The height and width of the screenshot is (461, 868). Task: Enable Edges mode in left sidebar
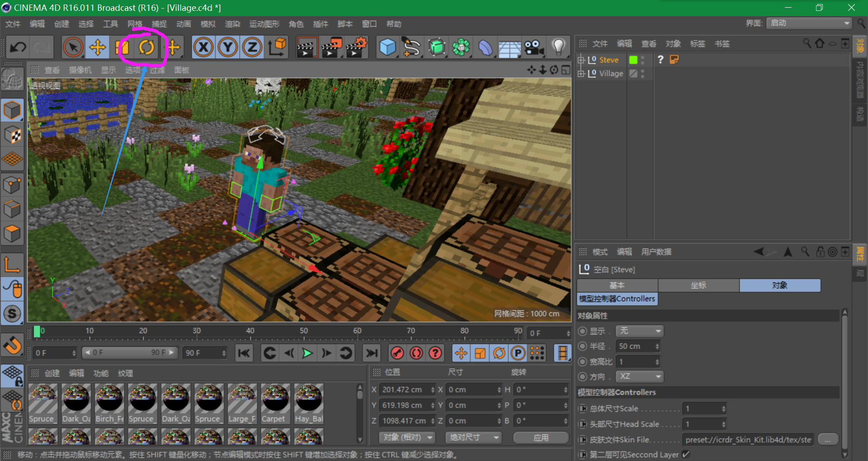click(12, 209)
